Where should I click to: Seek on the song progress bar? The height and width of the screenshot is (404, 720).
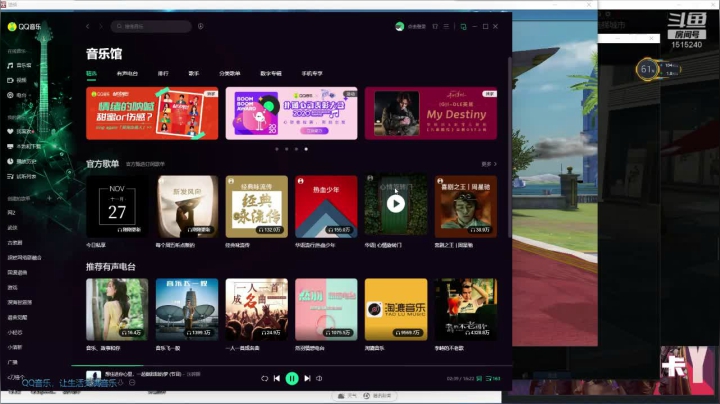coord(292,365)
